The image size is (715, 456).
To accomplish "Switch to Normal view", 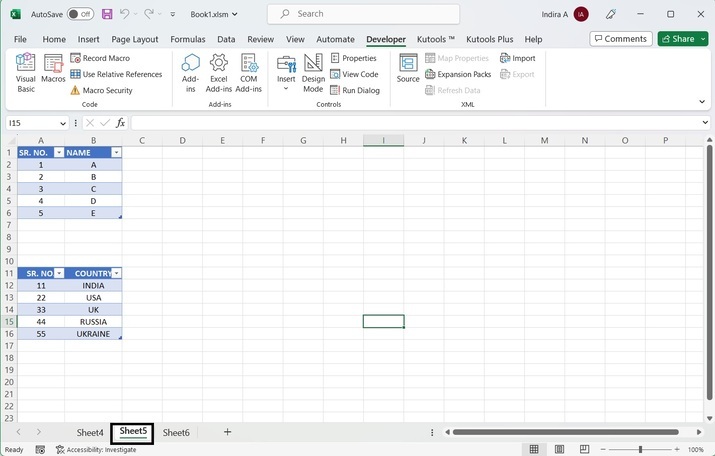I will coord(534,449).
